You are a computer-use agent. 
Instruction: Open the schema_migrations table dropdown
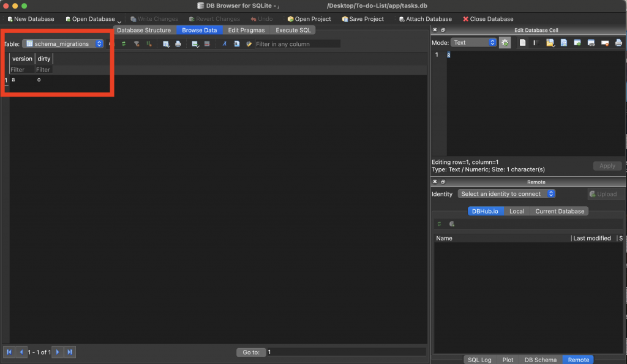click(x=63, y=43)
